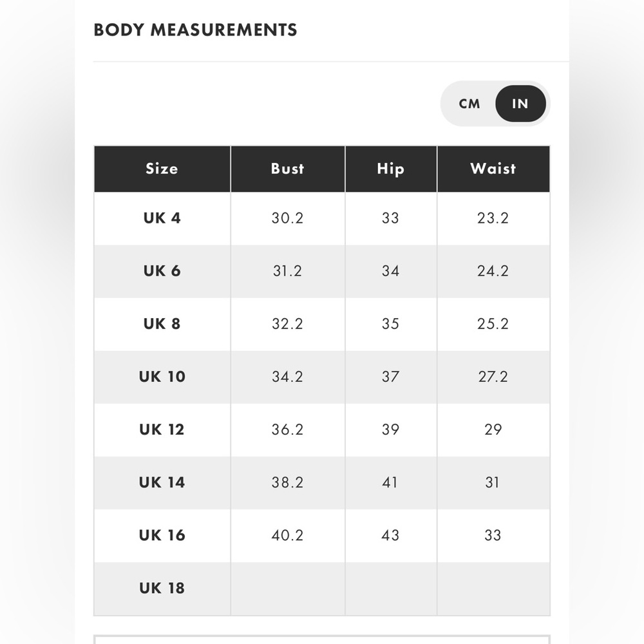Image resolution: width=644 pixels, height=644 pixels.
Task: Select the UK 10 size label
Action: (x=162, y=377)
